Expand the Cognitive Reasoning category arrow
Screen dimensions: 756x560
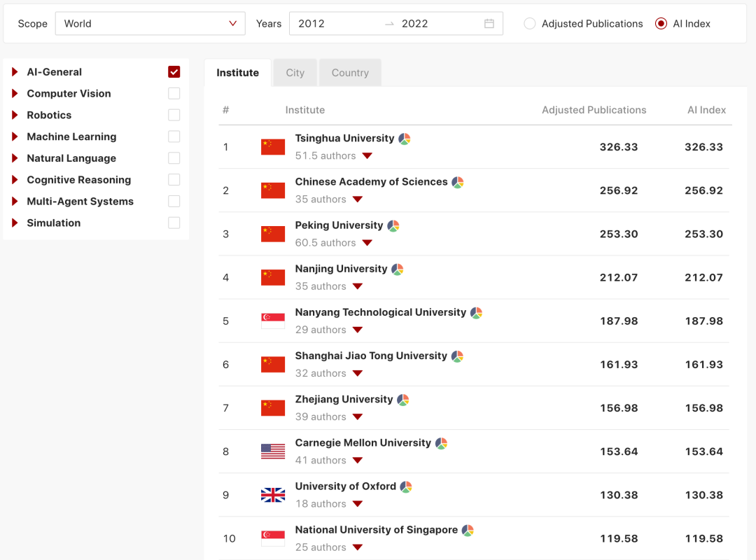coord(15,179)
